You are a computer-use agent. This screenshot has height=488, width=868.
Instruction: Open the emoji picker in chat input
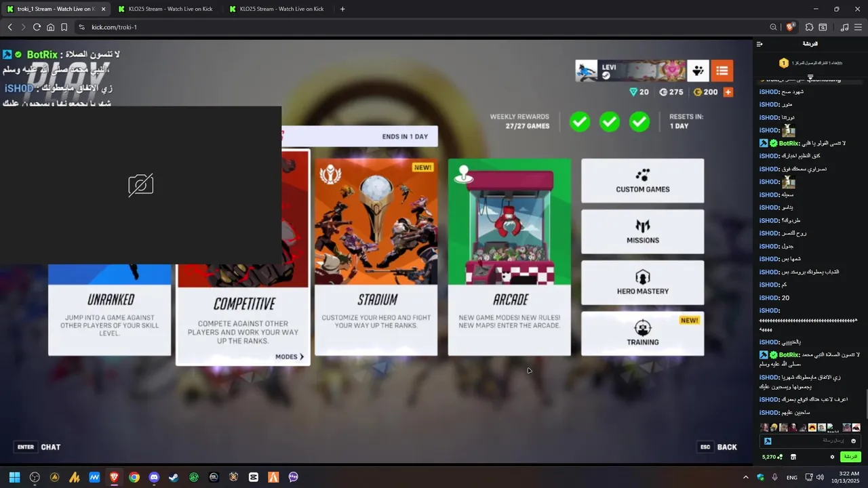tap(854, 441)
